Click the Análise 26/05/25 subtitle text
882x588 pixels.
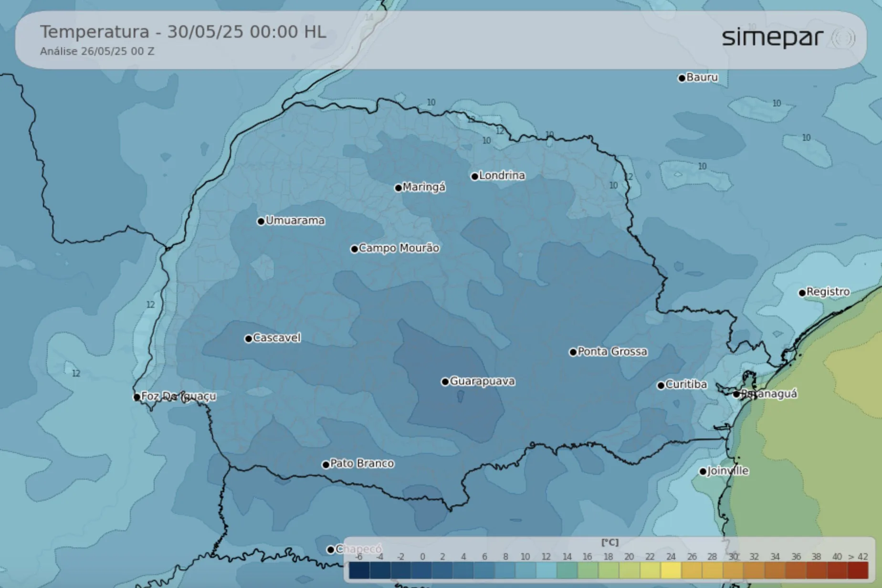(97, 52)
